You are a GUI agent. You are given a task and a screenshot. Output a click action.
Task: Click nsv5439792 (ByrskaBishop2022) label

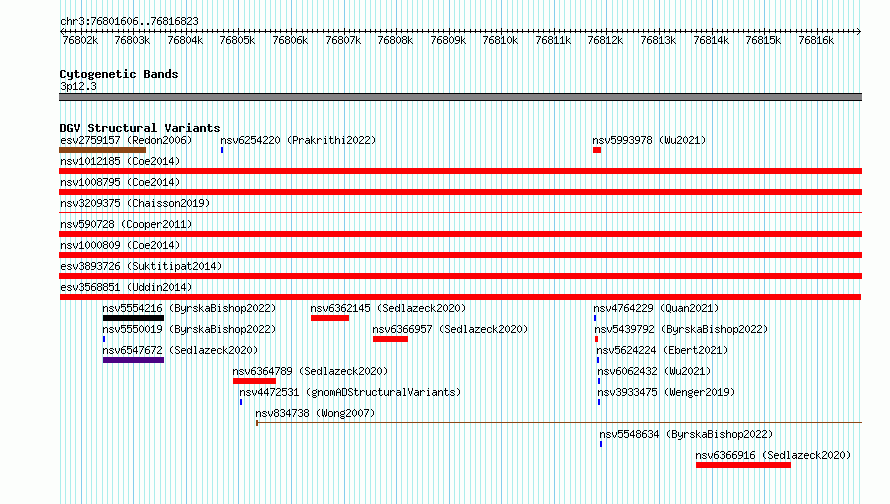pos(681,329)
